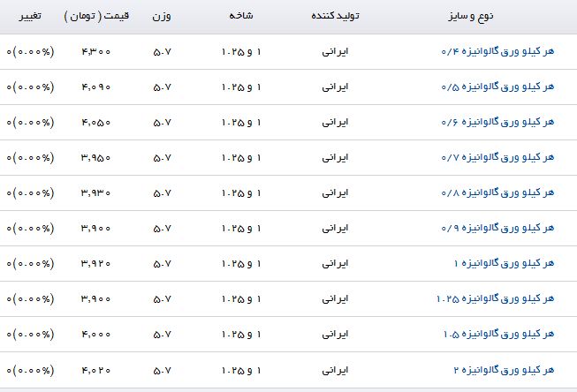This screenshot has width=577, height=392.
Task: Click ایرانی in the گالوانیزه ۰/۷ row
Action: coord(335,157)
